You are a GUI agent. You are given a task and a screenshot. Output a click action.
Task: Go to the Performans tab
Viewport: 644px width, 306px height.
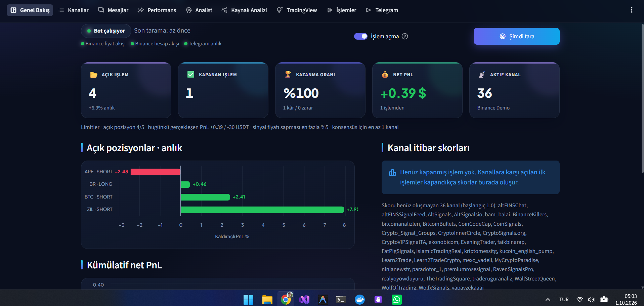tap(157, 10)
